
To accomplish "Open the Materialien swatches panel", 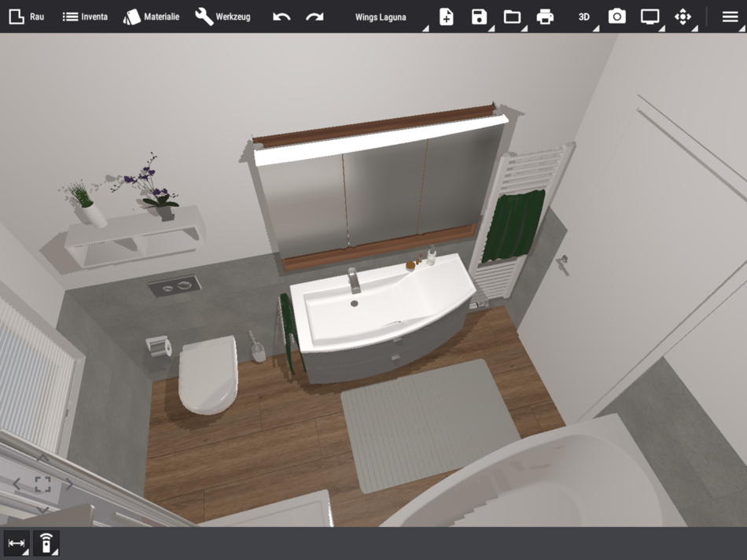I will pyautogui.click(x=151, y=17).
